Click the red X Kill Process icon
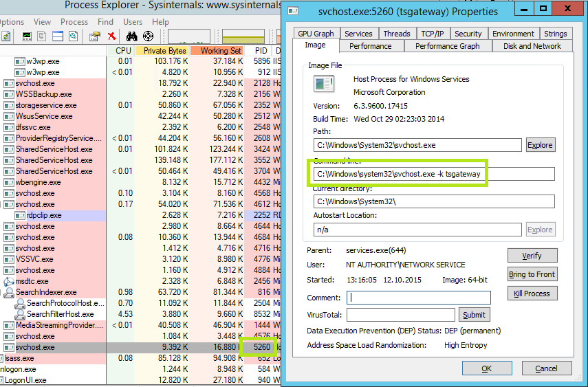 coord(111,36)
